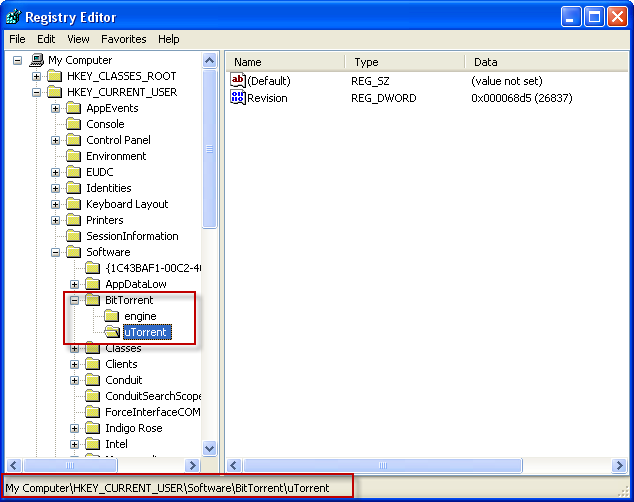Open the View menu

pos(78,39)
